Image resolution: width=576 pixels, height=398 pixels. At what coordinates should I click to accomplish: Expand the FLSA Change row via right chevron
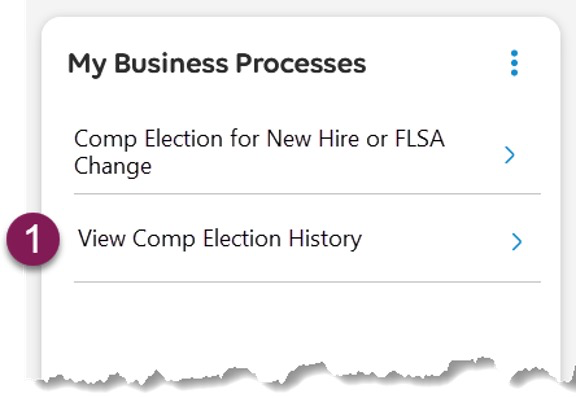pyautogui.click(x=510, y=155)
